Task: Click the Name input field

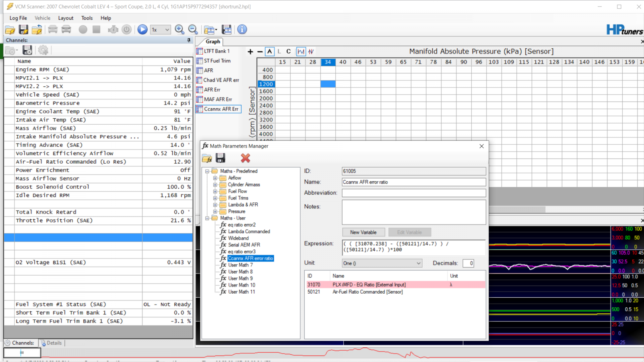Action: [x=414, y=182]
